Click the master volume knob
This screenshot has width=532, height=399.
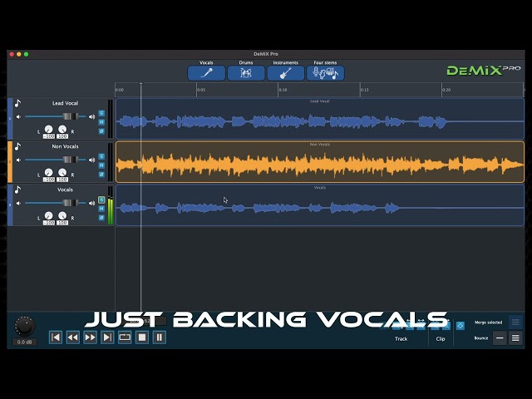click(x=25, y=326)
